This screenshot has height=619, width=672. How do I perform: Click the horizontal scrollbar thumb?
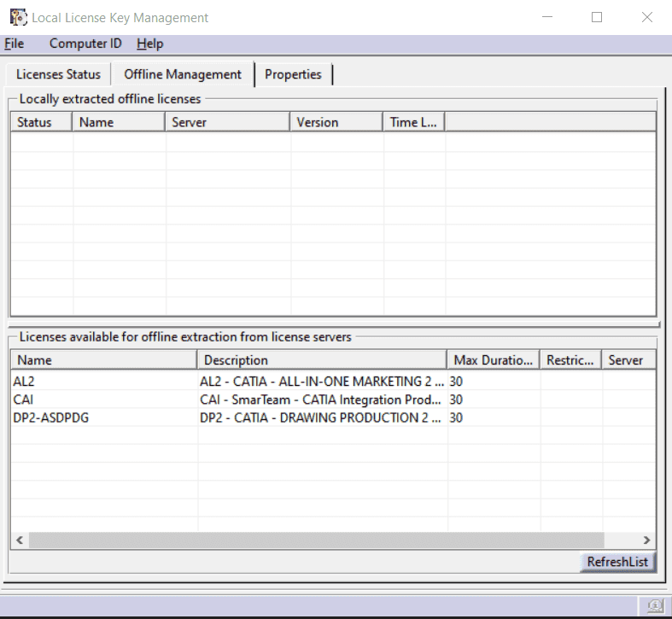pyautogui.click(x=317, y=540)
